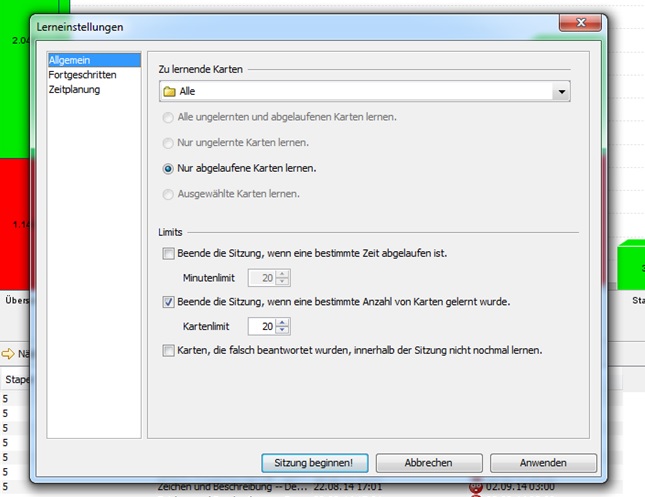Click the Abbrechen button
The height and width of the screenshot is (497, 645).
click(x=429, y=463)
